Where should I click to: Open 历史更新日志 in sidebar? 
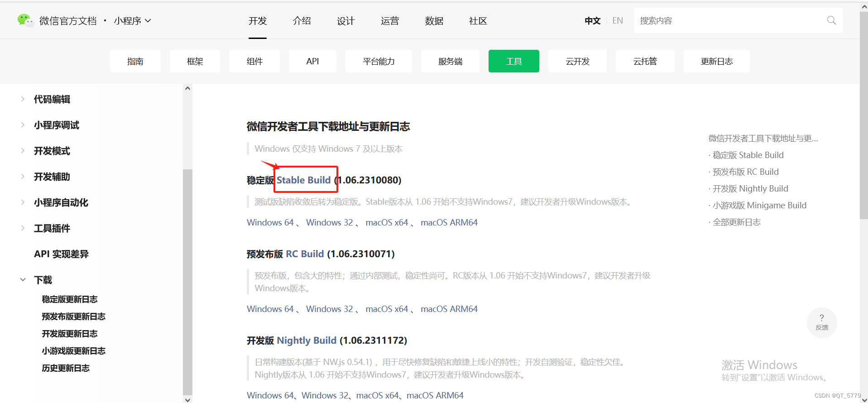point(66,368)
